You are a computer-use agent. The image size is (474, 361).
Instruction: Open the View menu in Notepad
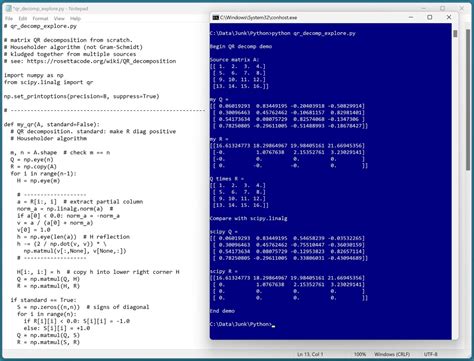[59, 18]
